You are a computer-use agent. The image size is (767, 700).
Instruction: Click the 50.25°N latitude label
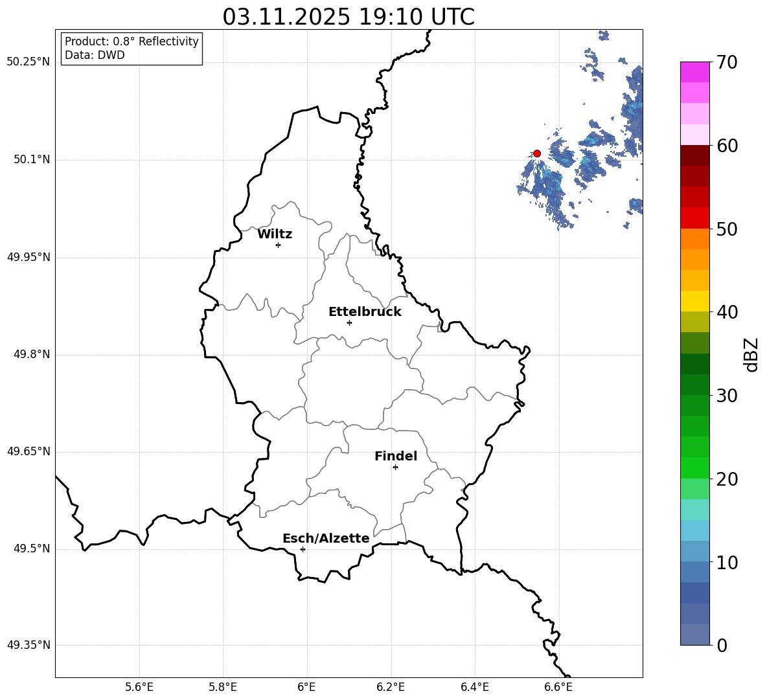[x=29, y=62]
